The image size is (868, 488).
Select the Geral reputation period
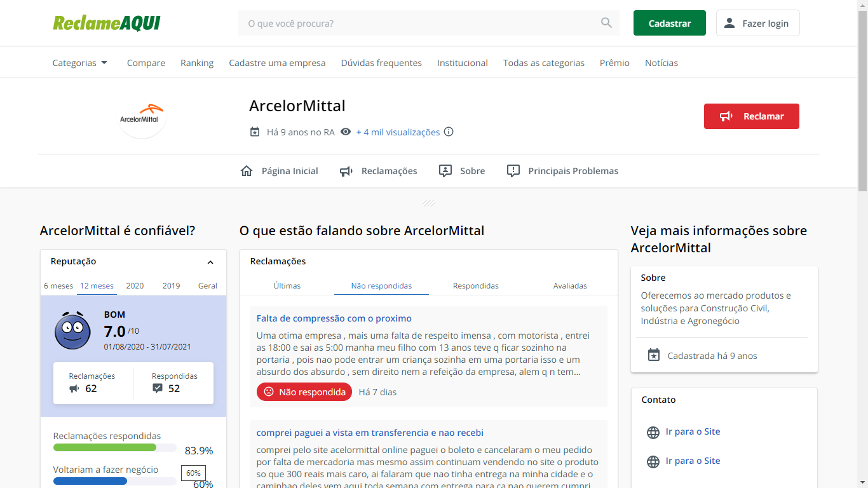(x=207, y=286)
